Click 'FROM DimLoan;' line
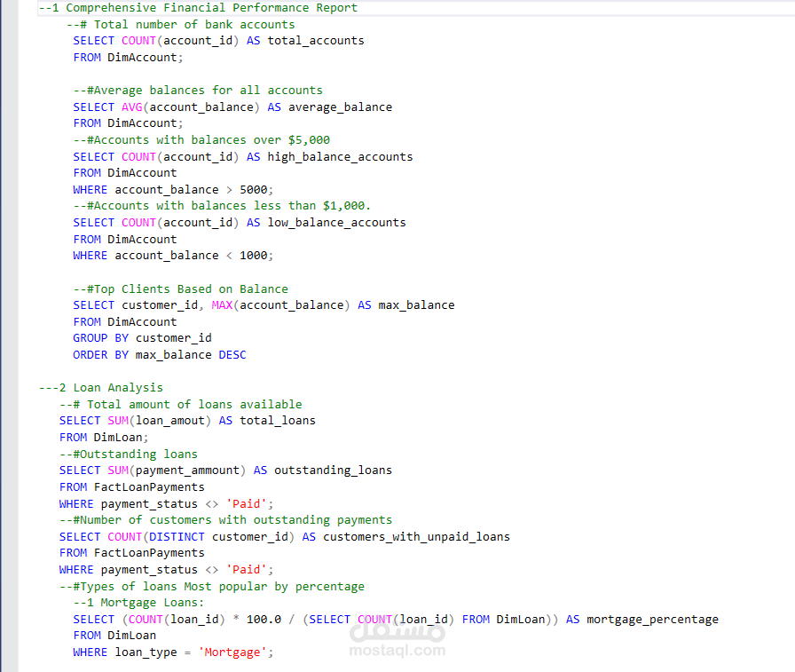Viewport: 795px width, 672px height. pos(104,438)
